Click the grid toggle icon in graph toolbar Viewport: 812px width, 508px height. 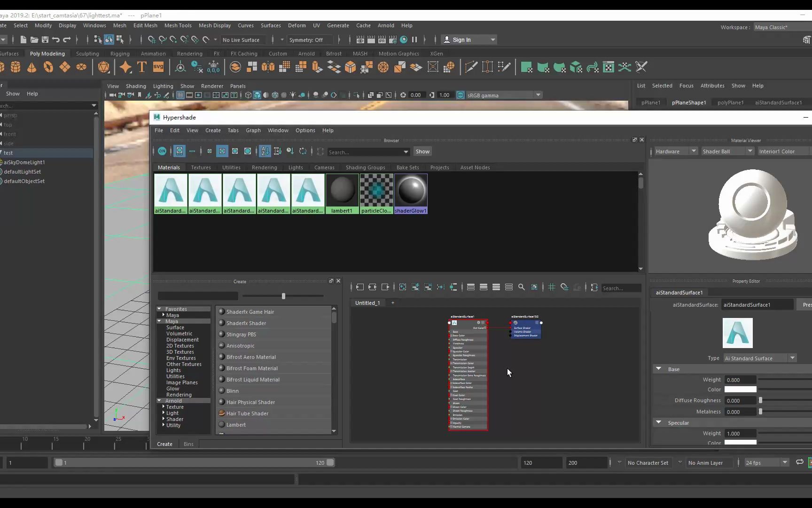552,287
